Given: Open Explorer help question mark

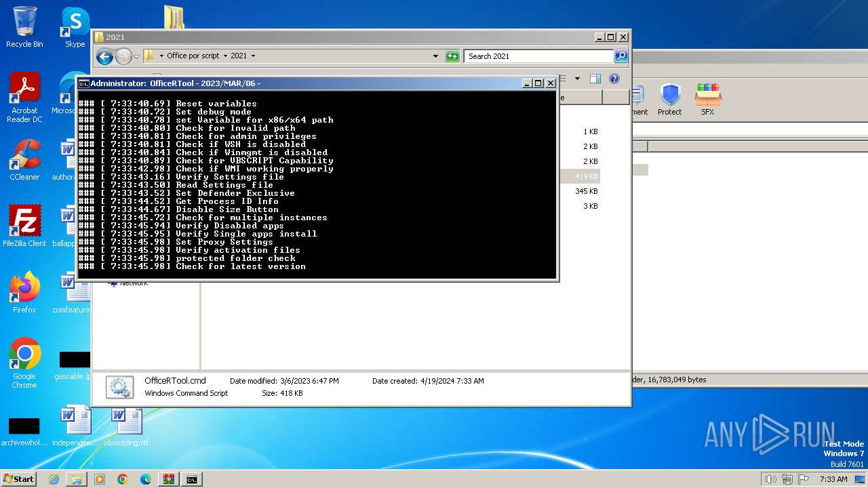Looking at the screenshot, I should (614, 79).
